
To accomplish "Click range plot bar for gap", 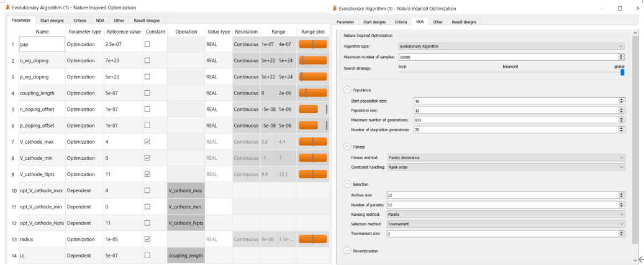I will (313, 44).
